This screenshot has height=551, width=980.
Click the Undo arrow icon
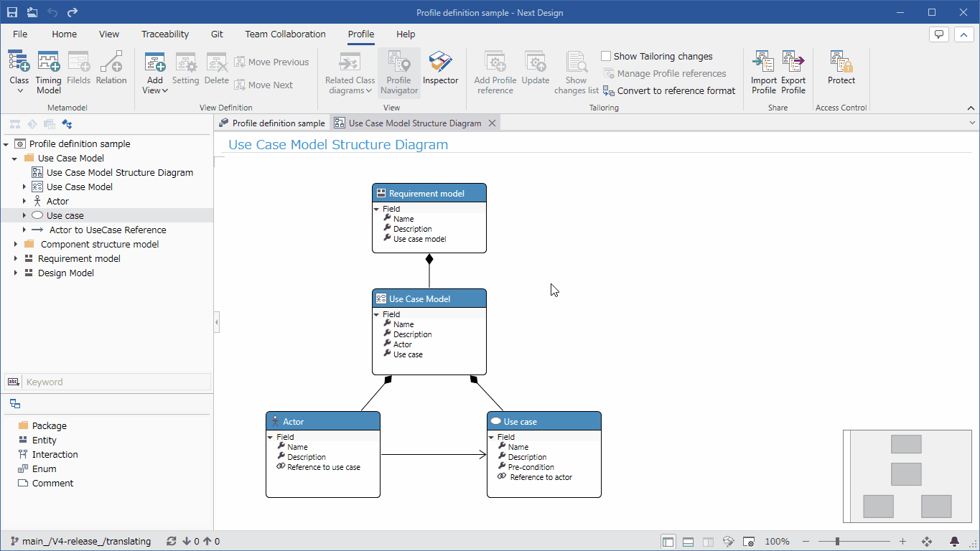[x=52, y=12]
